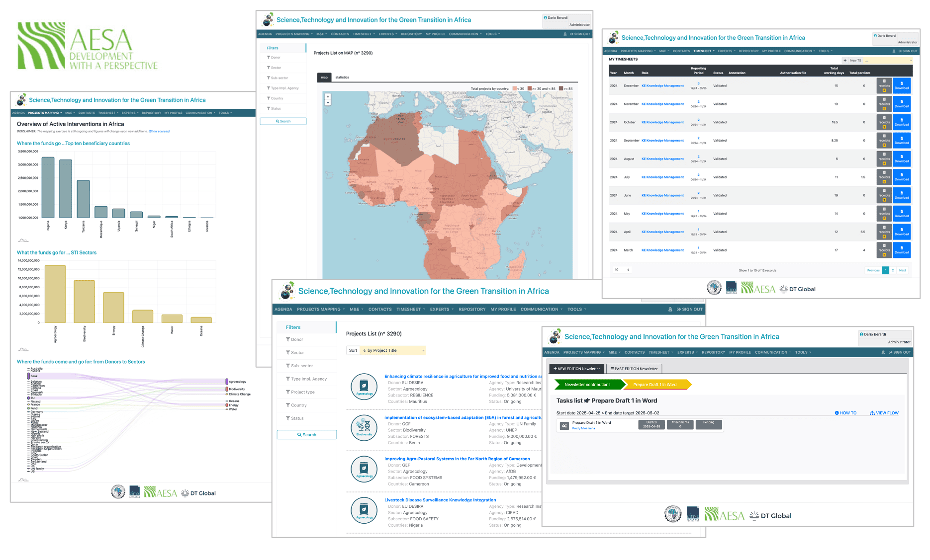Open the PAST EDITION Newsletter tab

pyautogui.click(x=634, y=369)
